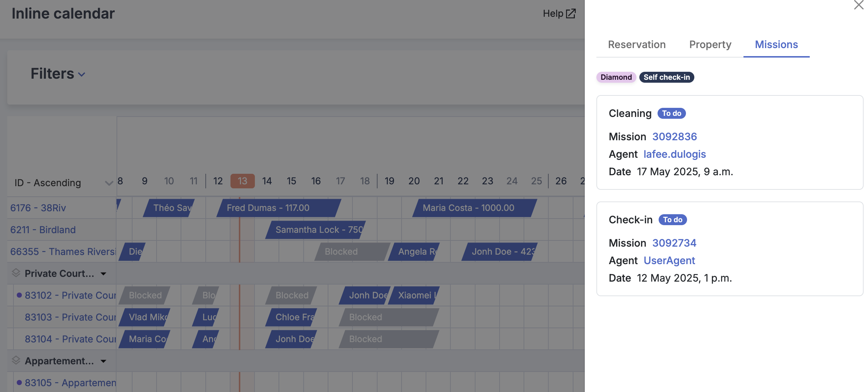Open mission 3092734 link
The height and width of the screenshot is (392, 868).
[x=674, y=243]
